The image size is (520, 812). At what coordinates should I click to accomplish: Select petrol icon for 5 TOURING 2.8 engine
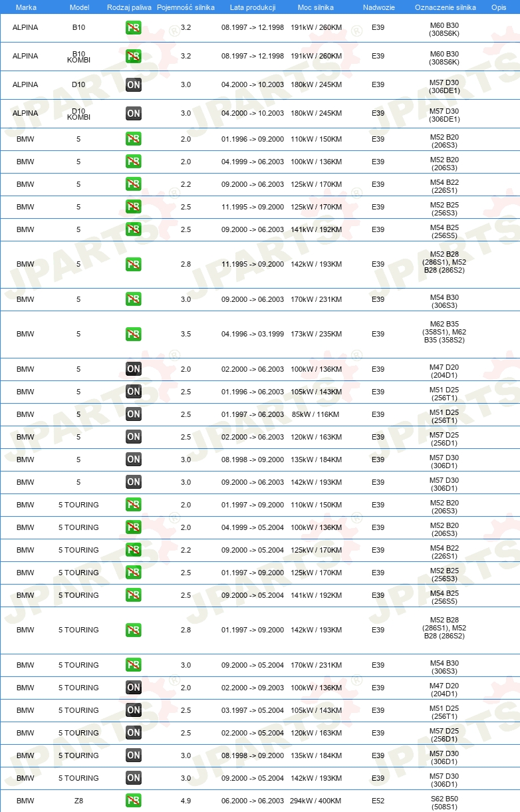tap(134, 630)
